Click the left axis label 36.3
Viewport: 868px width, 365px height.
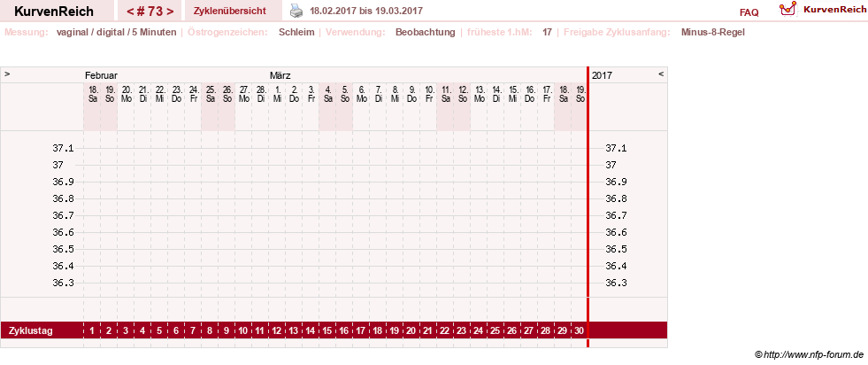[63, 283]
